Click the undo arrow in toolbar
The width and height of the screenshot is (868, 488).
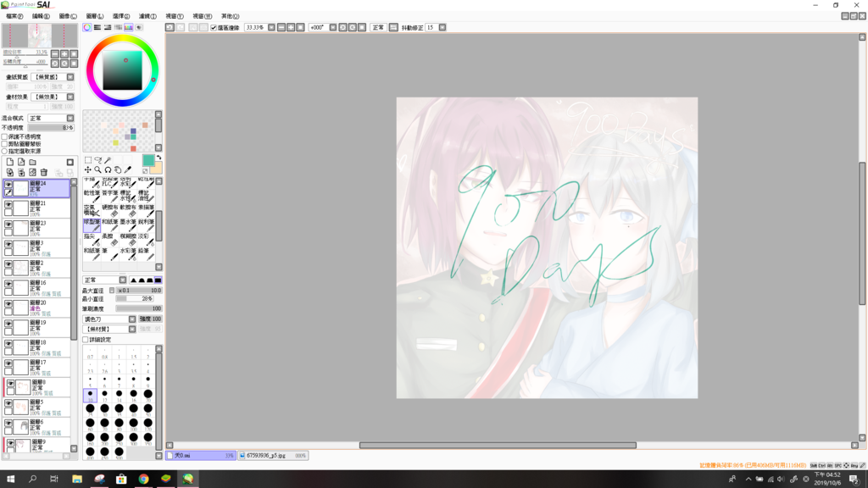(x=170, y=27)
